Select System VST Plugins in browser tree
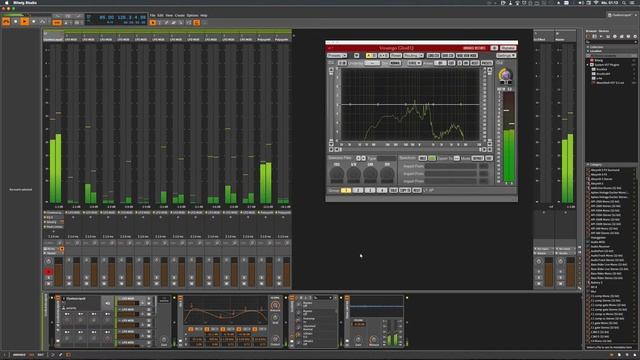Image resolution: width=640 pixels, height=360 pixels. click(607, 64)
